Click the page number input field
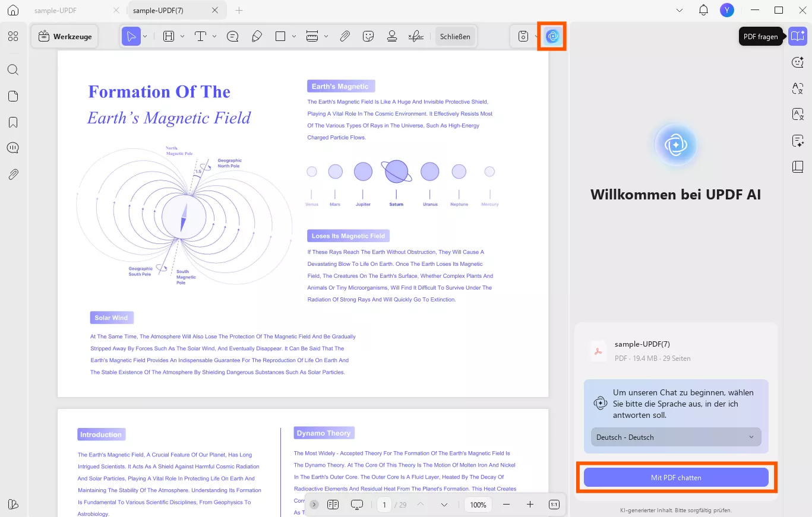This screenshot has height=517, width=812. [x=384, y=504]
